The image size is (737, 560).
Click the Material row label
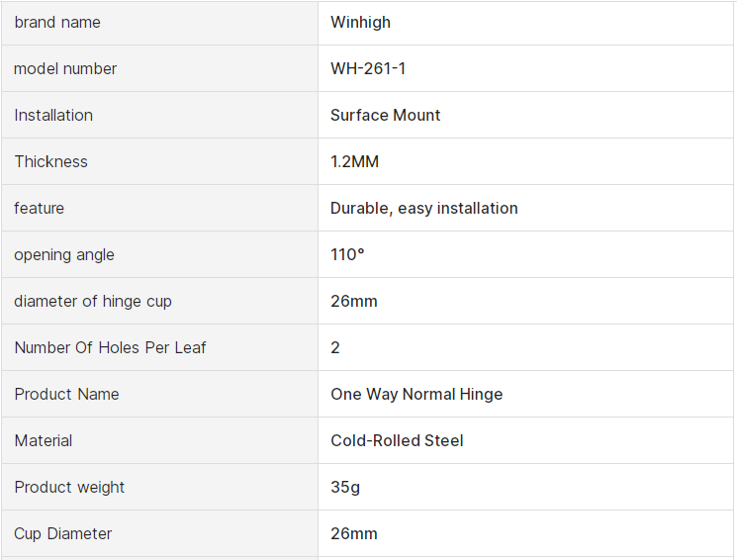[x=44, y=440]
